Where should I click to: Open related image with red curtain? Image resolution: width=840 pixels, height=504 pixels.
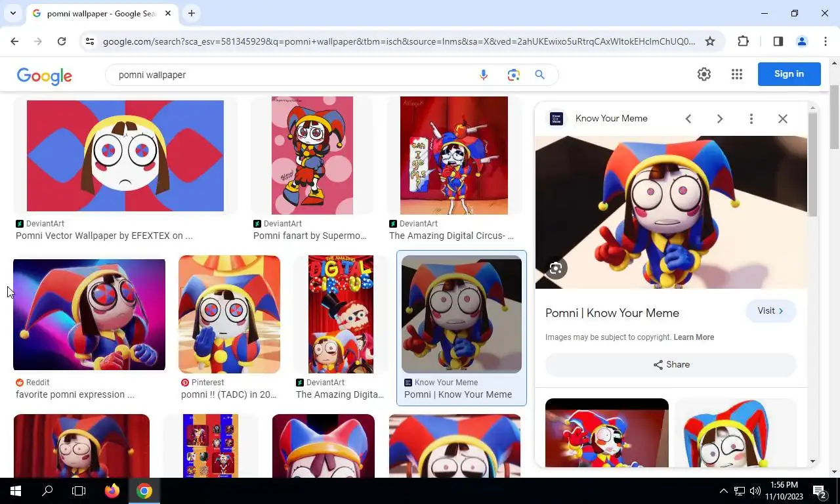[x=607, y=433]
